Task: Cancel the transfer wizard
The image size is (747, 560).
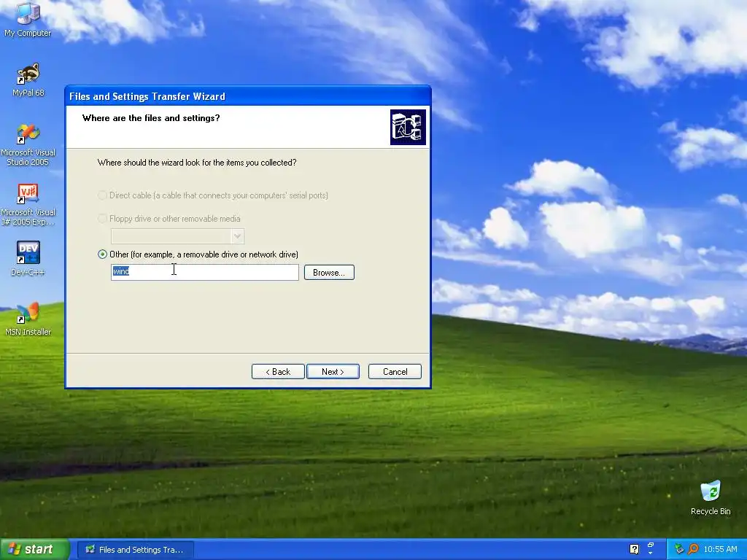Action: pyautogui.click(x=395, y=371)
